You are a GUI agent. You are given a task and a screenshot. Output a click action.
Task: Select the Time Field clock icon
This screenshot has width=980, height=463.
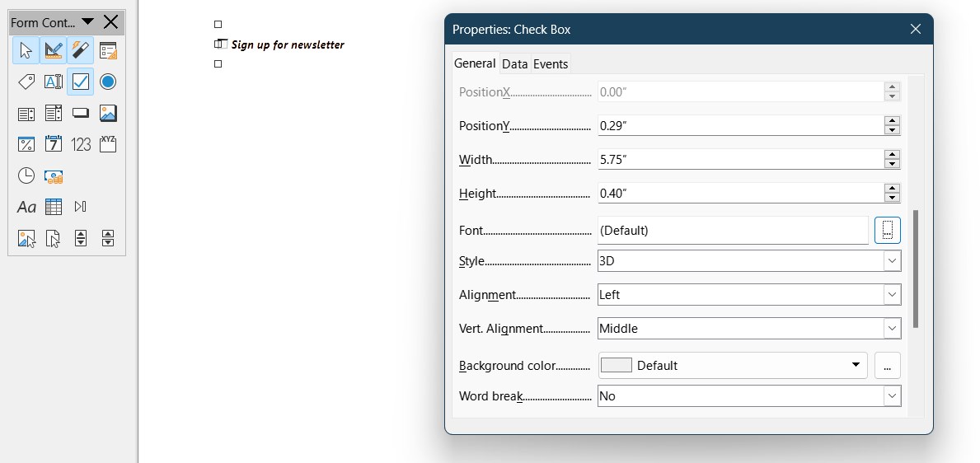26,175
